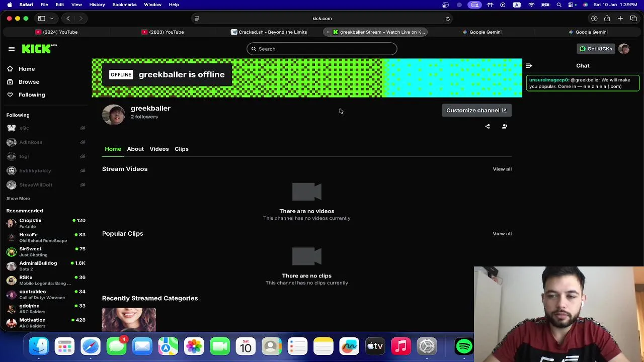Screen dimensions: 644x362
Task: View all Stream Videos
Action: (x=502, y=169)
